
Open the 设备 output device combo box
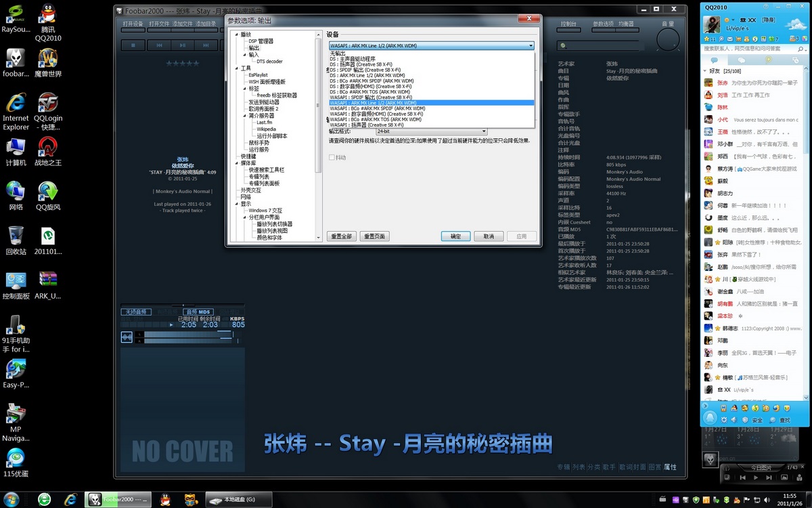[431, 45]
